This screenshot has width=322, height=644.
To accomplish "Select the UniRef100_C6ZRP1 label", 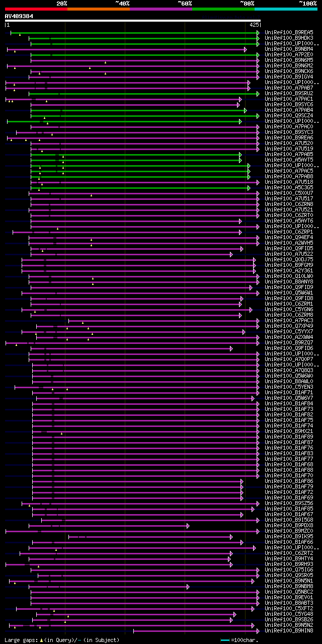I will 289,232.
